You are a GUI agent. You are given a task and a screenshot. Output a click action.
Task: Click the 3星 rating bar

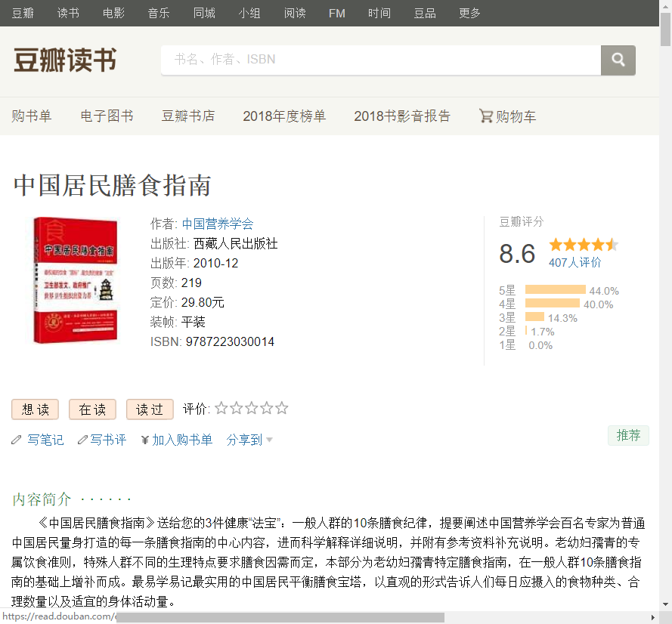pos(535,317)
